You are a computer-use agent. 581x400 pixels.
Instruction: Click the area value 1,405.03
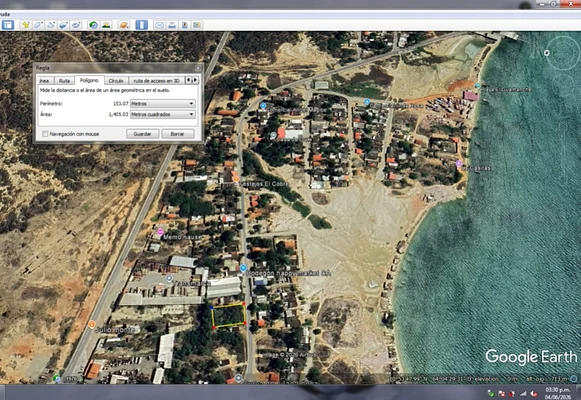(x=119, y=114)
